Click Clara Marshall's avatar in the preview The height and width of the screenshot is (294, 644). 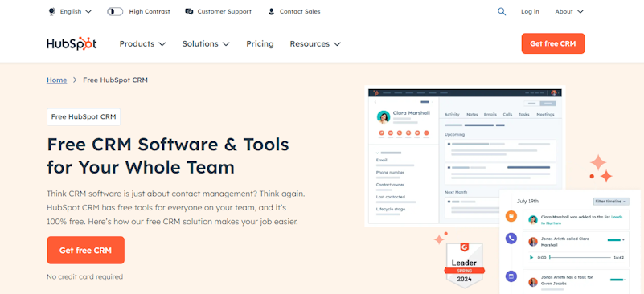click(384, 116)
